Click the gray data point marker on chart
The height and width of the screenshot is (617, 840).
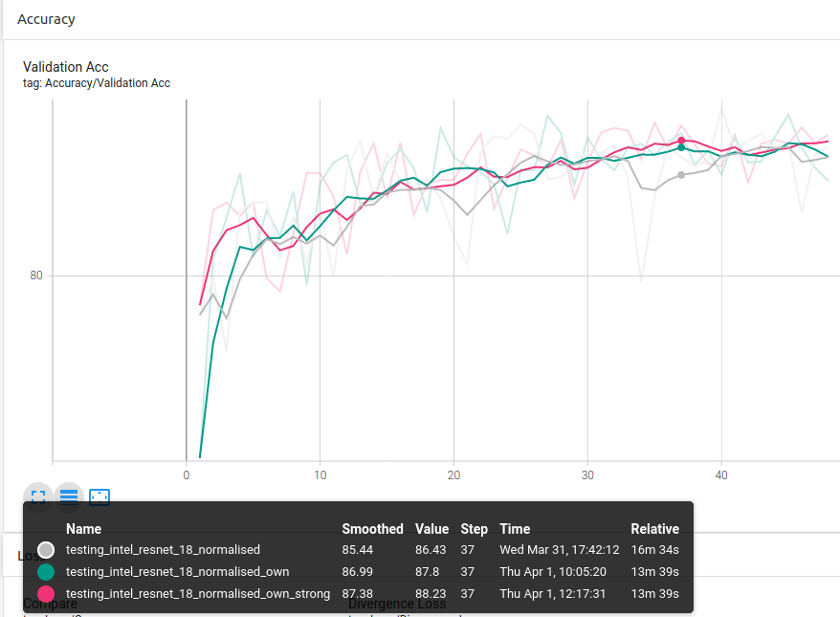click(x=681, y=175)
